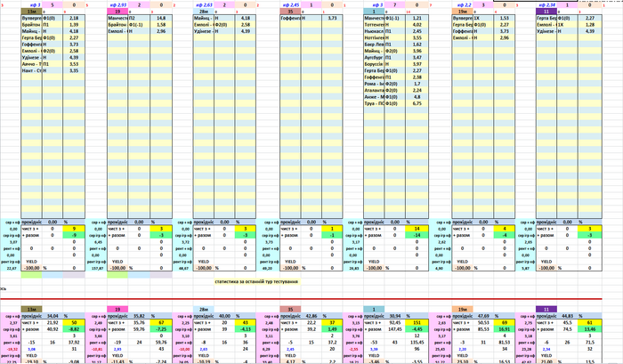The width and height of the screenshot is (623, 364).
Task: Click the odds cell "3,55"
Action: coord(417,37)
